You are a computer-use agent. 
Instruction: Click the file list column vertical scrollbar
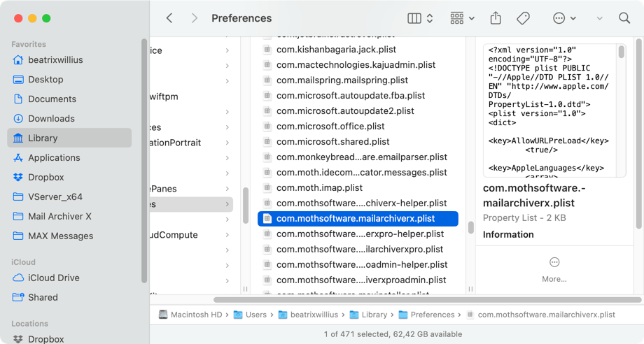pos(470,227)
